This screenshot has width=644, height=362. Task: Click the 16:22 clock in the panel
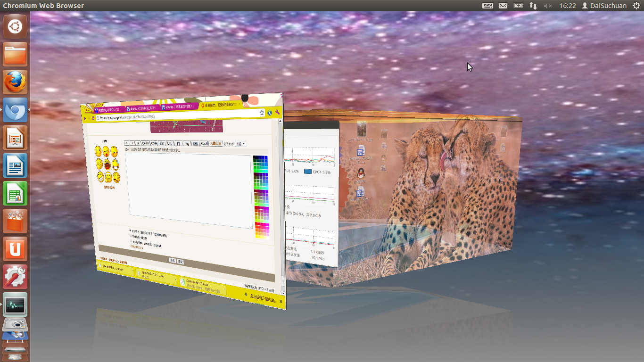click(x=568, y=6)
